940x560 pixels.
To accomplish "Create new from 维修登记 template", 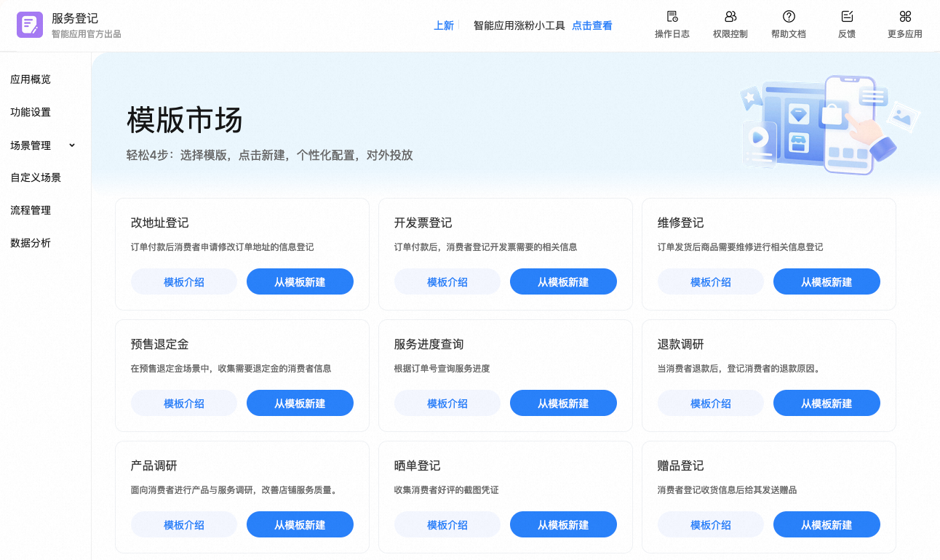I will [x=826, y=282].
